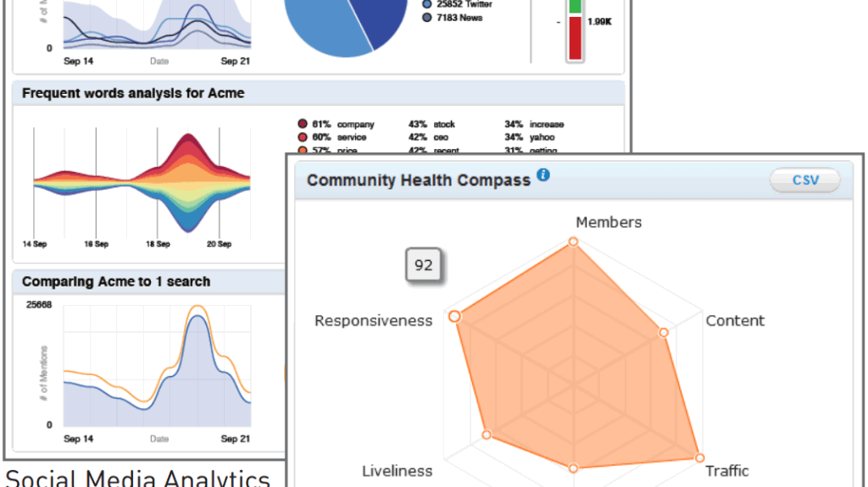Click the 14 Sep label on streamgraph
Screen dimensions: 868x487
pos(34,244)
